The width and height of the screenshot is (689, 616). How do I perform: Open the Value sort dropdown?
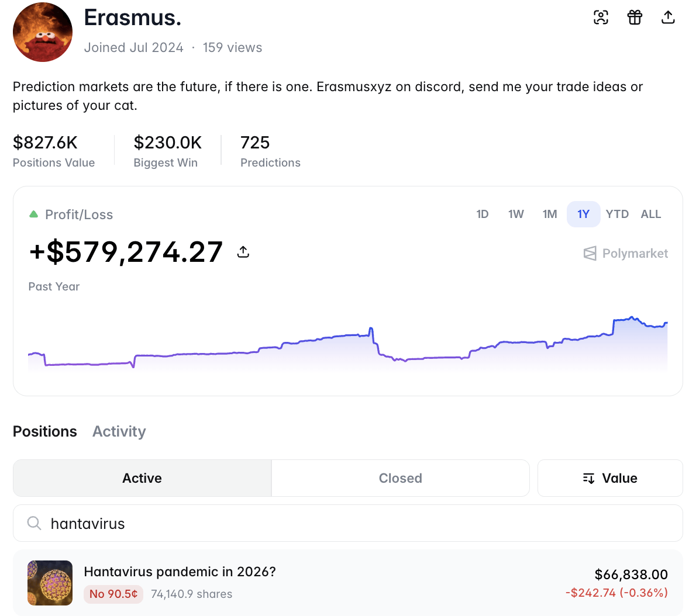[x=610, y=478]
